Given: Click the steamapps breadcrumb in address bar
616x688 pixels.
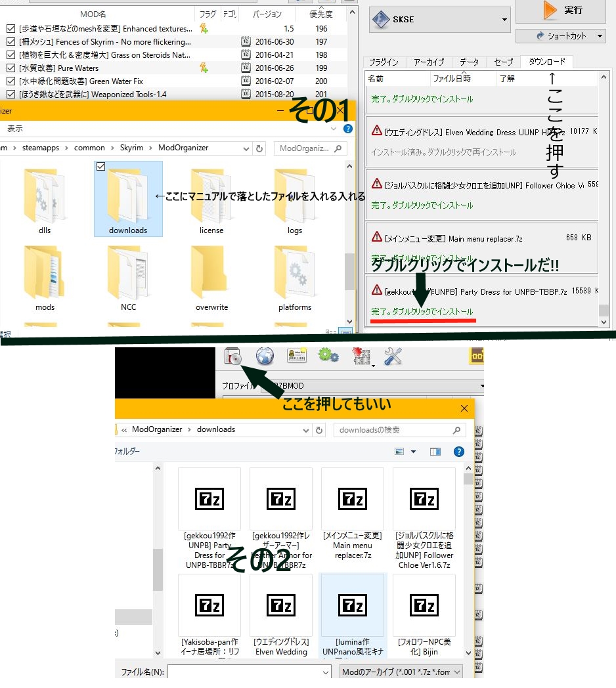Looking at the screenshot, I should click(x=41, y=148).
